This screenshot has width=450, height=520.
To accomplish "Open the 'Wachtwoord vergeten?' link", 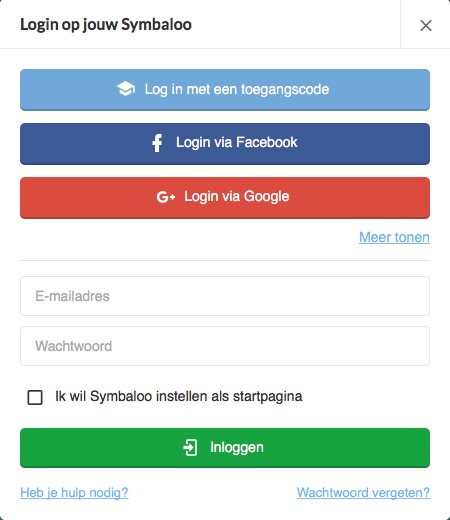I will tap(363, 493).
